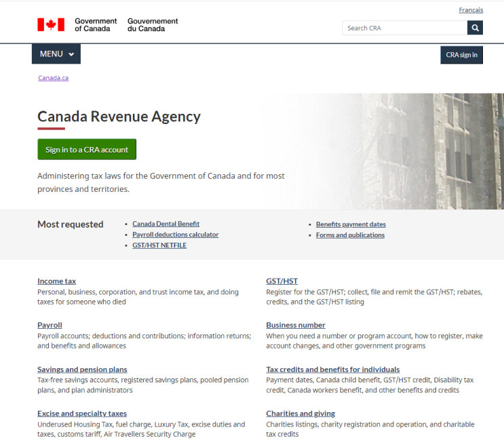Open the Canada.ca breadcrumb link

54,78
